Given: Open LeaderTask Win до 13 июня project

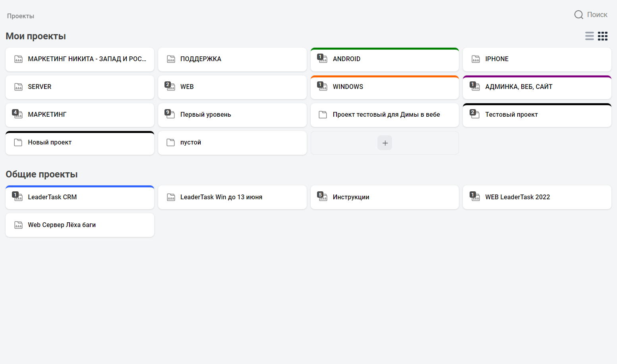Looking at the screenshot, I should pos(232,197).
